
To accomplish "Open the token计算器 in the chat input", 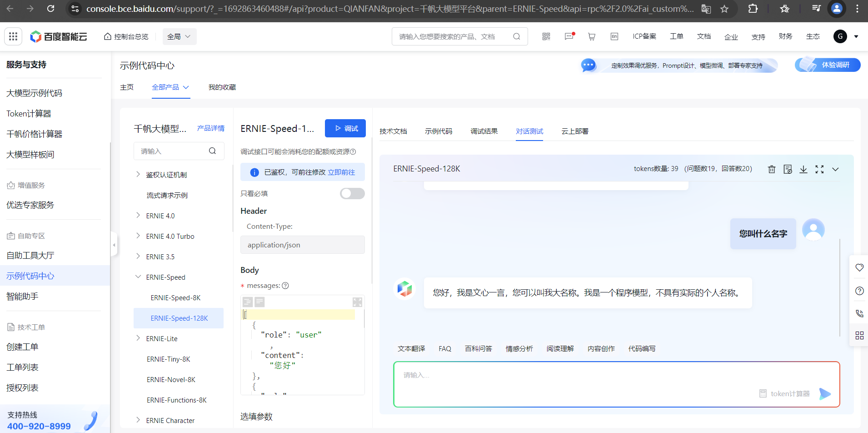I will 785,393.
